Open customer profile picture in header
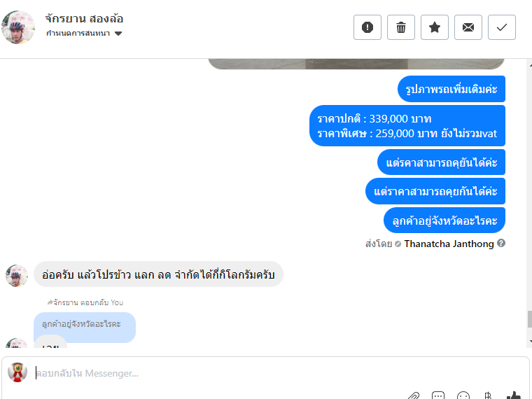 (x=18, y=27)
